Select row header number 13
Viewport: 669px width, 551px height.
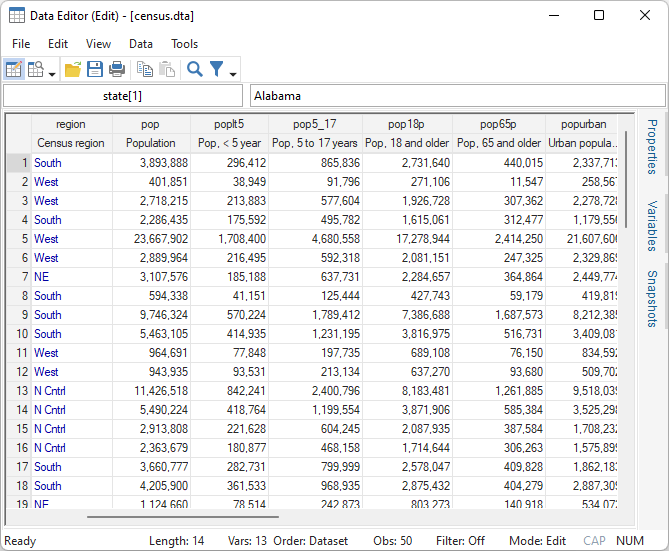pos(19,391)
